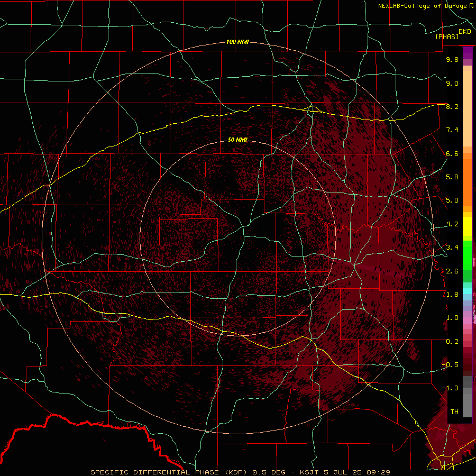
Task: Click the 1.0 value on the scale
Action: (x=452, y=318)
